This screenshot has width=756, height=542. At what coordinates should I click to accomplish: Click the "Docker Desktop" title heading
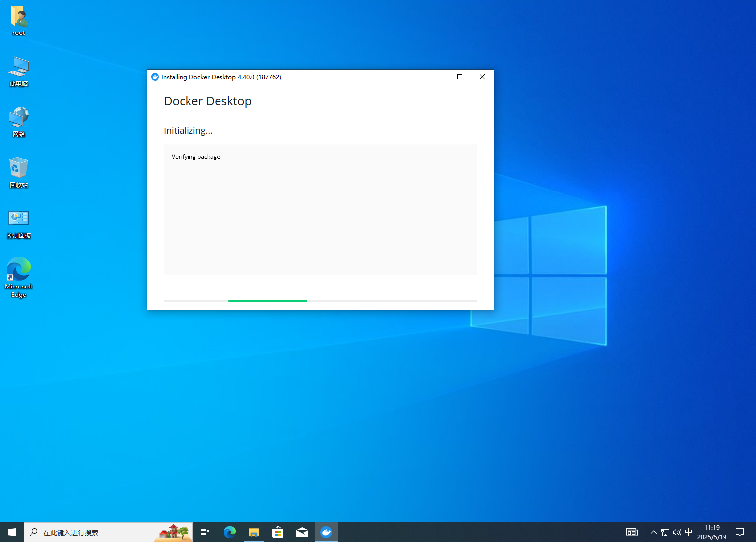(x=208, y=101)
